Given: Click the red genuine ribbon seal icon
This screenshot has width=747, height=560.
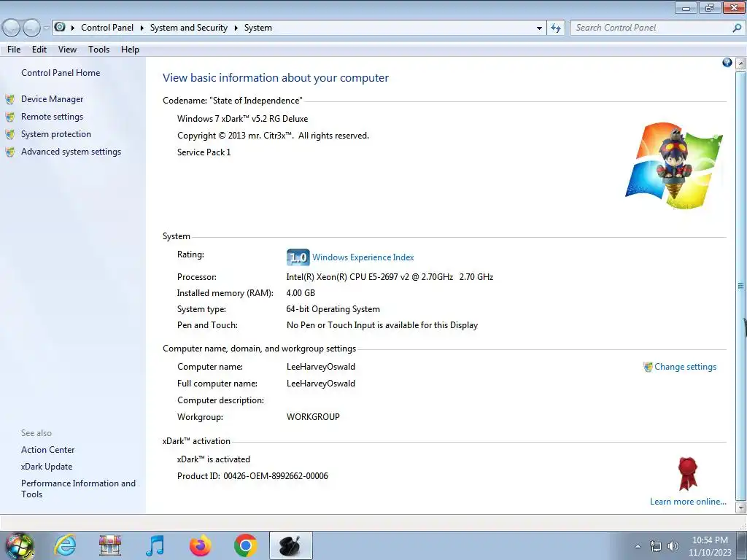Looking at the screenshot, I should click(x=688, y=474).
